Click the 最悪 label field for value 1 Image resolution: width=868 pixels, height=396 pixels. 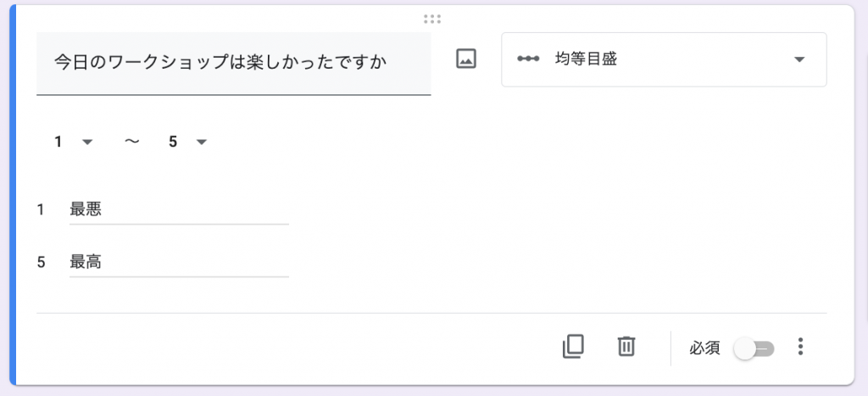click(179, 210)
